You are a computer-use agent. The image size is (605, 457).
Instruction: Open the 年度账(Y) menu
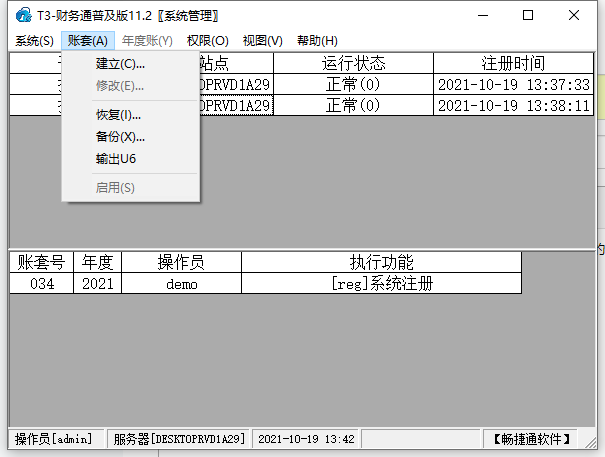tap(147, 41)
